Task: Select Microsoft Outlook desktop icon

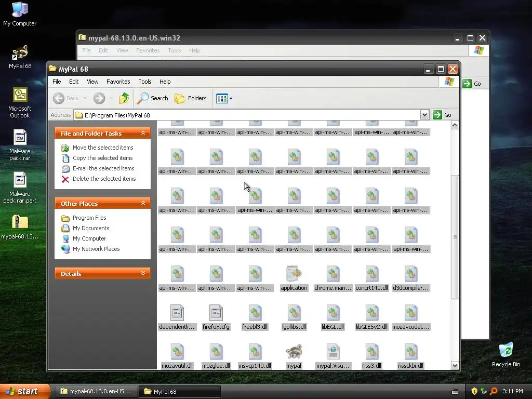Action: tap(20, 103)
